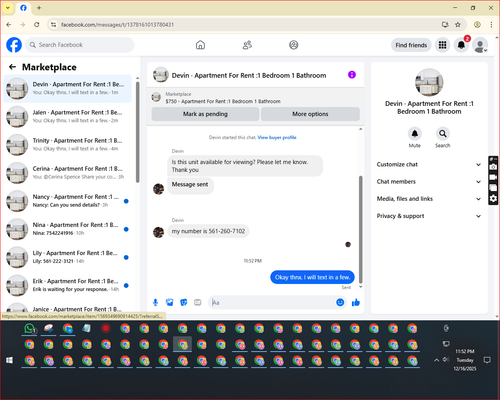Open the Groups icon in top navigation
The image size is (500, 400).
pyautogui.click(x=294, y=45)
